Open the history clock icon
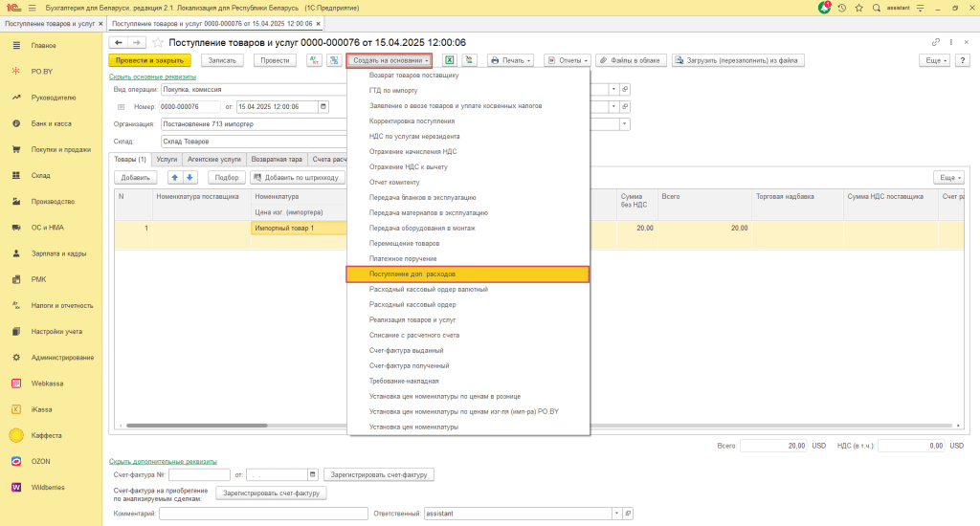Image resolution: width=980 pixels, height=526 pixels. click(x=842, y=8)
